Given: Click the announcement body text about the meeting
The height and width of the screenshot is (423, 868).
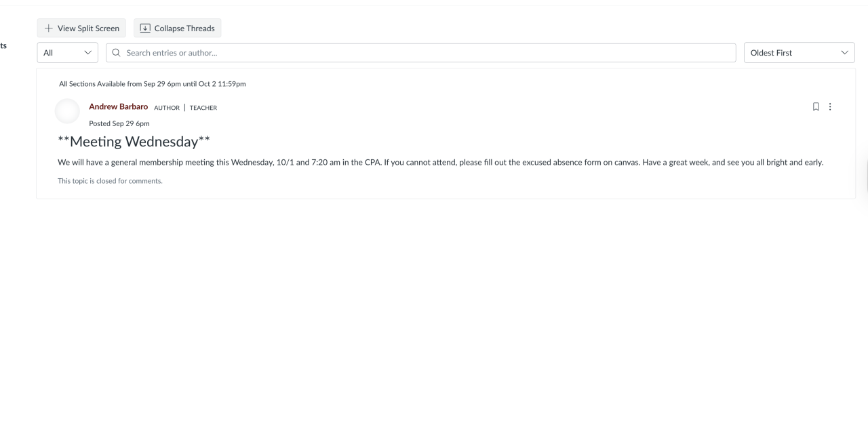Looking at the screenshot, I should 441,163.
